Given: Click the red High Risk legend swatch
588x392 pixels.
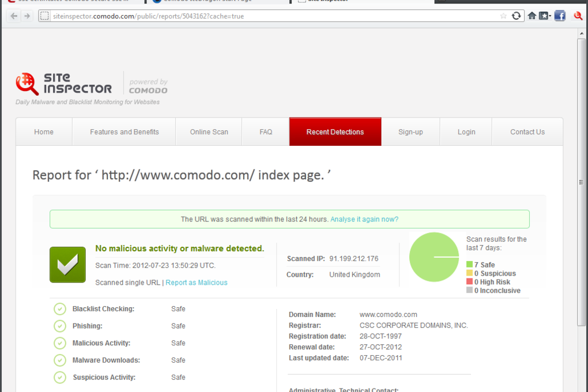Looking at the screenshot, I should coord(469,282).
